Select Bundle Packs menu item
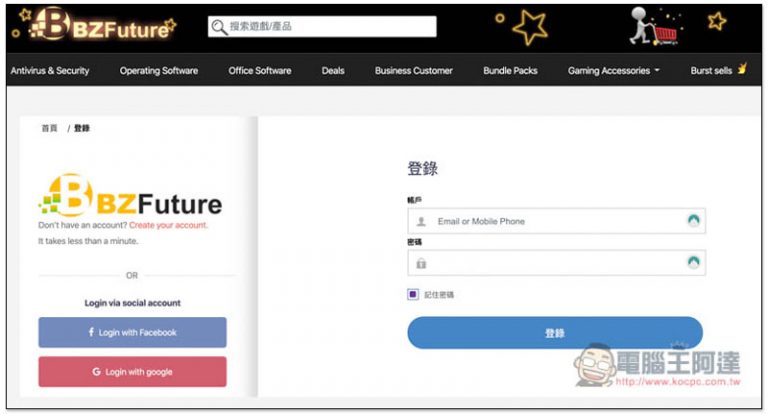Screen dimensions: 768x414 click(x=510, y=71)
